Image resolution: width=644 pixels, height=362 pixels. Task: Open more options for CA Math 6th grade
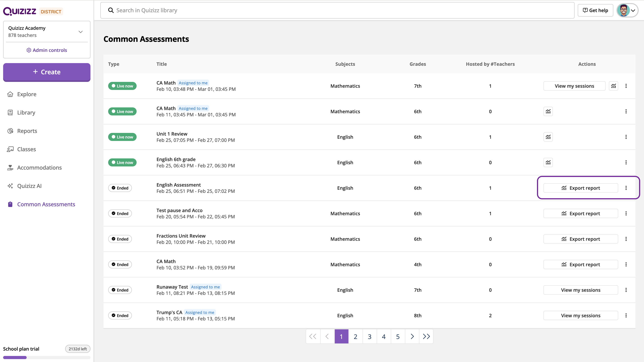pos(626,111)
